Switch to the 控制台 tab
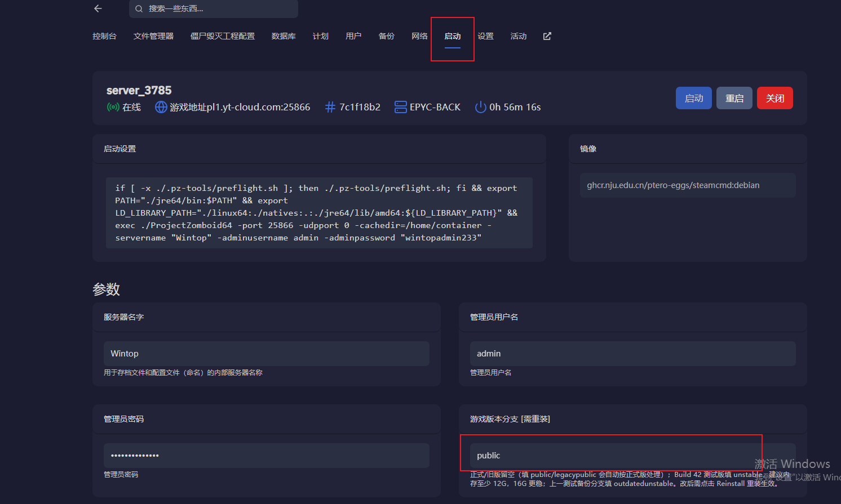841x504 pixels. coord(104,36)
